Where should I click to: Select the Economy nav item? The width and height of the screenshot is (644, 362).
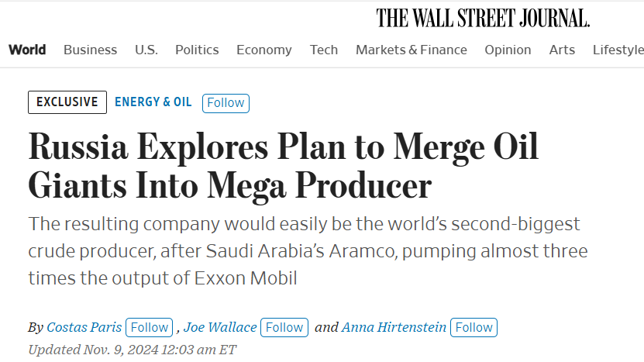point(264,50)
